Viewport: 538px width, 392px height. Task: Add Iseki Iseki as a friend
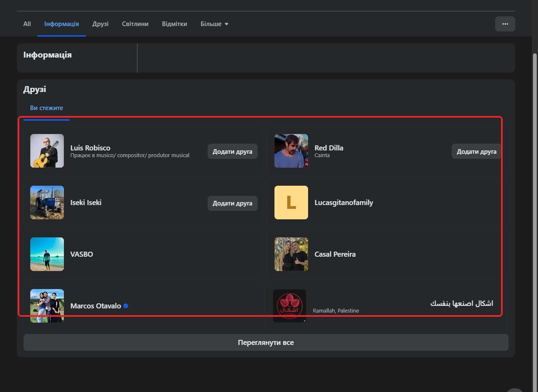(232, 203)
